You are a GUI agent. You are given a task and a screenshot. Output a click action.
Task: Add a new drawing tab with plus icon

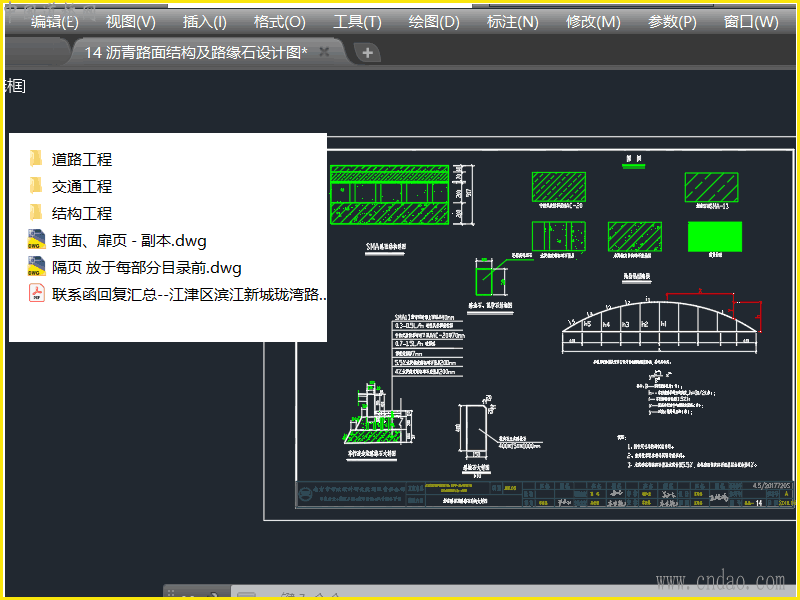click(x=367, y=53)
